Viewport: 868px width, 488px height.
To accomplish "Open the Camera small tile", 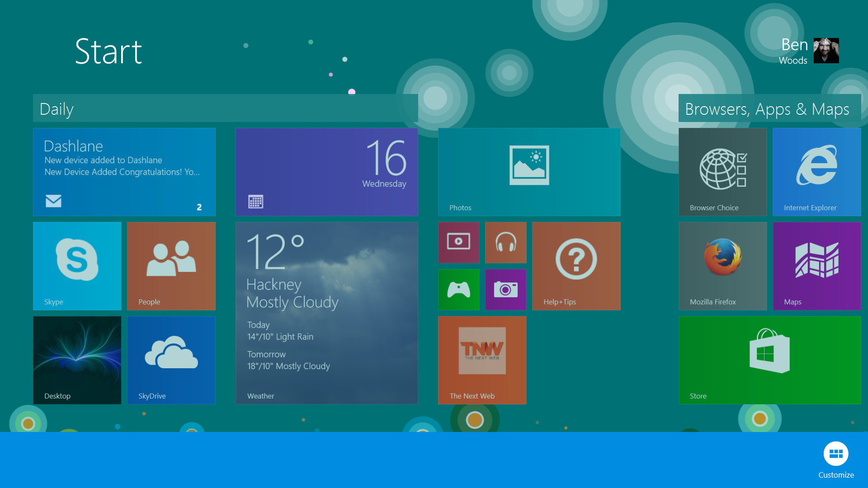I will 506,290.
